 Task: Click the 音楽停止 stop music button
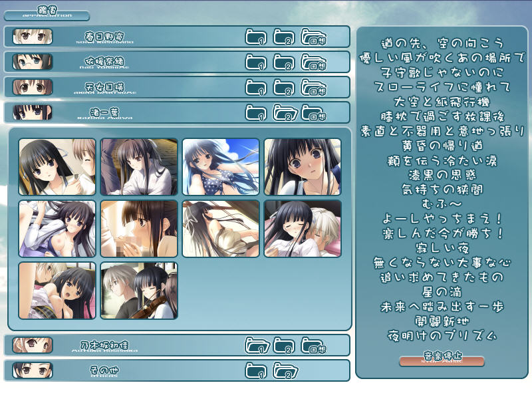(442, 360)
